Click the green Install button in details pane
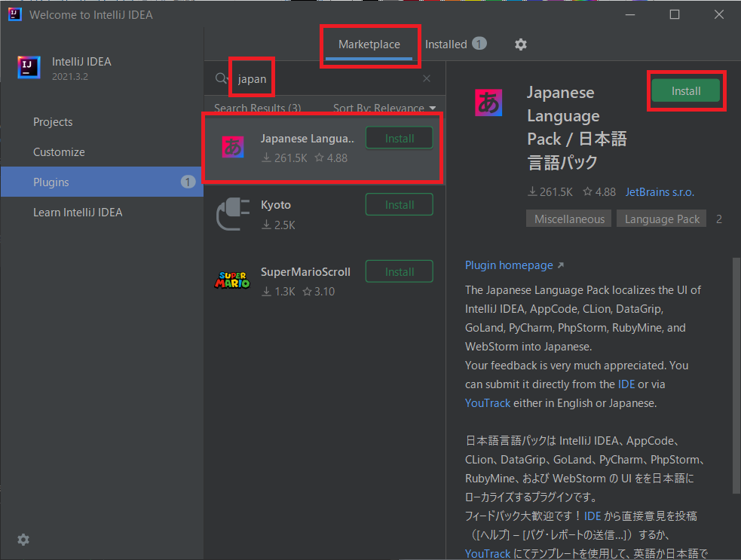 tap(686, 90)
